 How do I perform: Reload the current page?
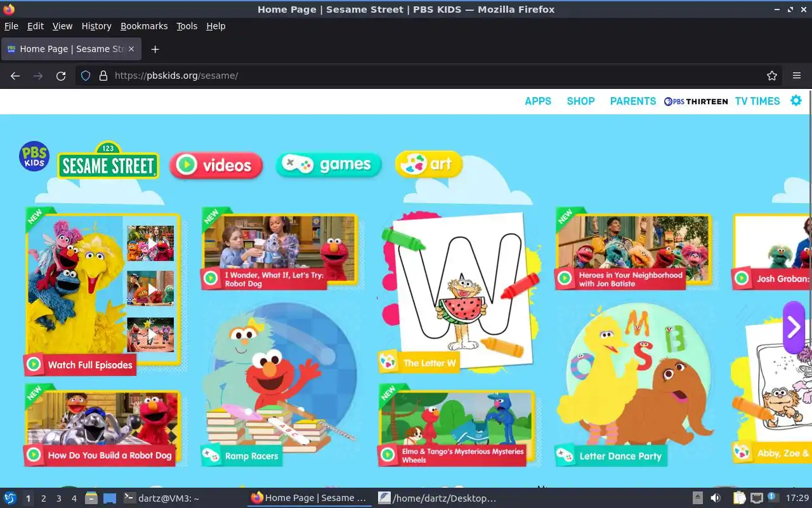click(61, 76)
